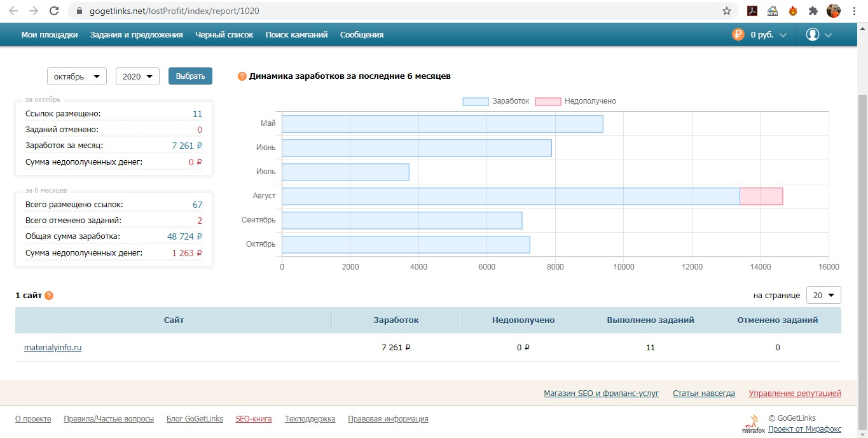Reload the page with the refresh icon
Screen dimensions: 868x438
click(x=54, y=11)
